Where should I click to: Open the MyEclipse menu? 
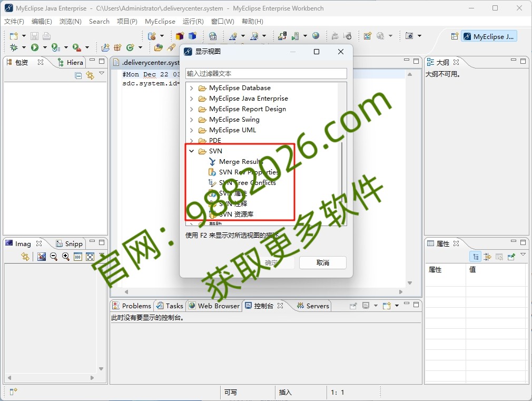[x=160, y=22]
